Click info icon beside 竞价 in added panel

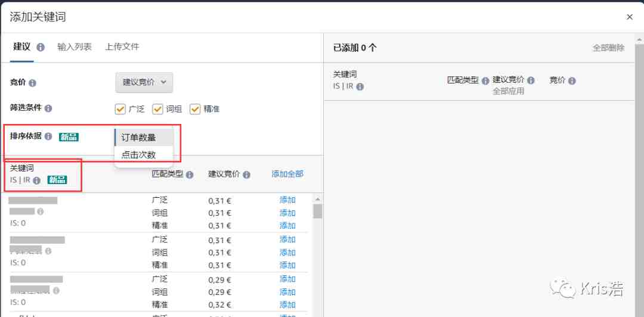(x=572, y=81)
